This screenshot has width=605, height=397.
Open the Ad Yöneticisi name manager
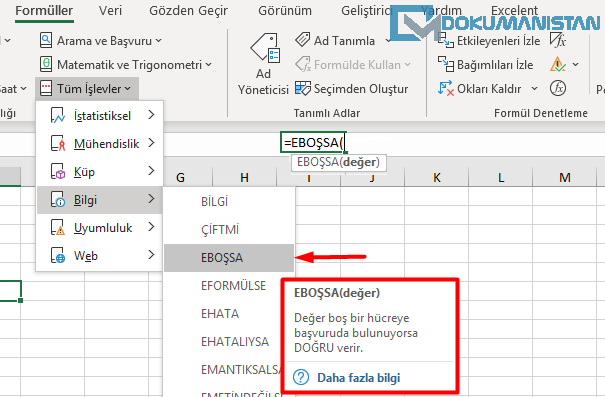[264, 64]
